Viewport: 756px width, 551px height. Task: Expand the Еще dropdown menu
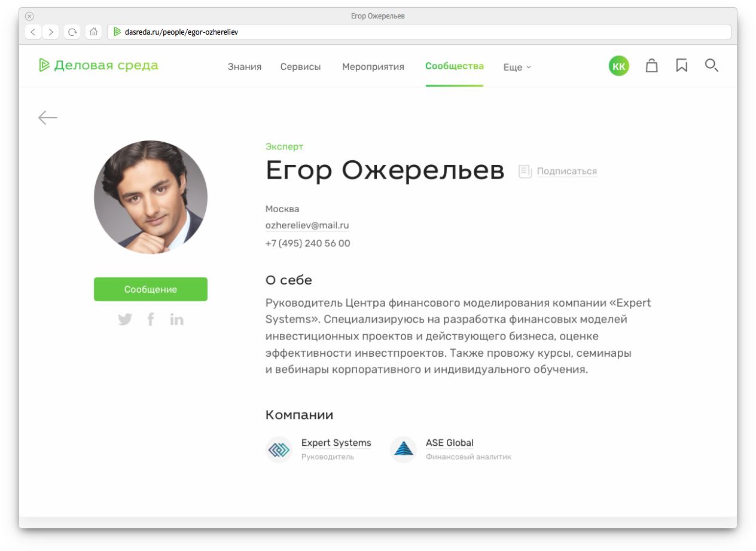pos(517,68)
